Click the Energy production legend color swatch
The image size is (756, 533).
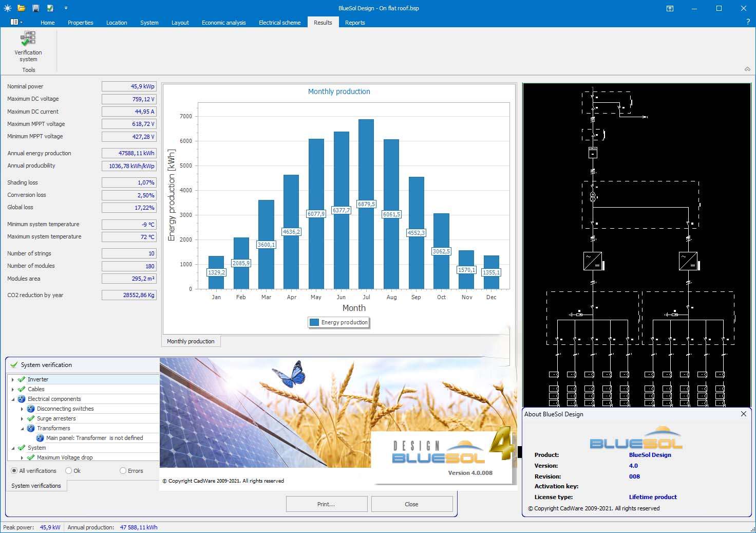(x=314, y=322)
